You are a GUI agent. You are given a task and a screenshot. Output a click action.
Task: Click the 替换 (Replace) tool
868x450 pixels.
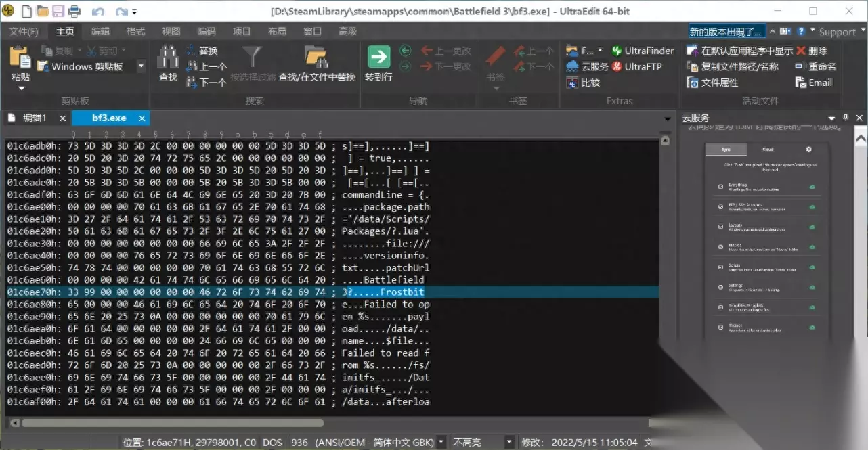(x=200, y=51)
